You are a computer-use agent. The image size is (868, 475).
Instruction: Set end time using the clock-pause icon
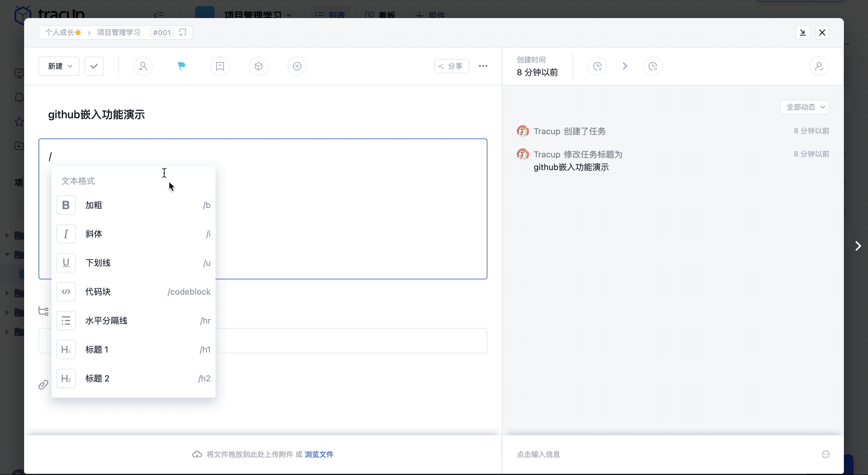pos(653,66)
